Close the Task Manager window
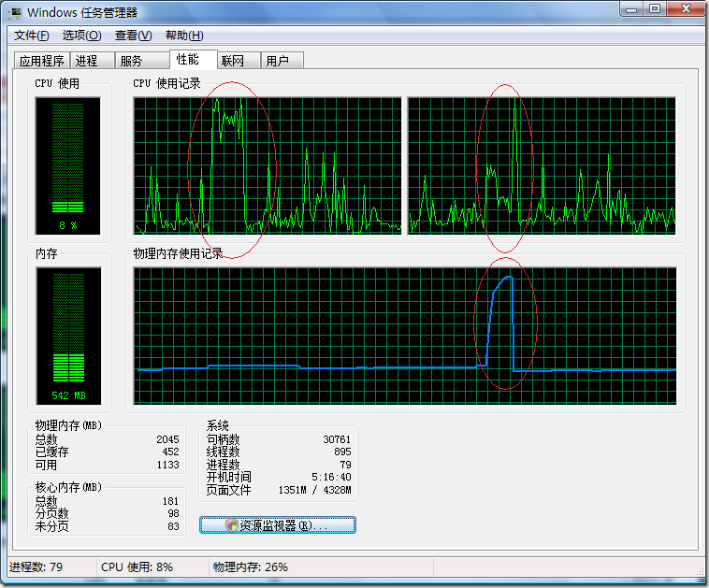The width and height of the screenshot is (709, 588). pyautogui.click(x=686, y=9)
